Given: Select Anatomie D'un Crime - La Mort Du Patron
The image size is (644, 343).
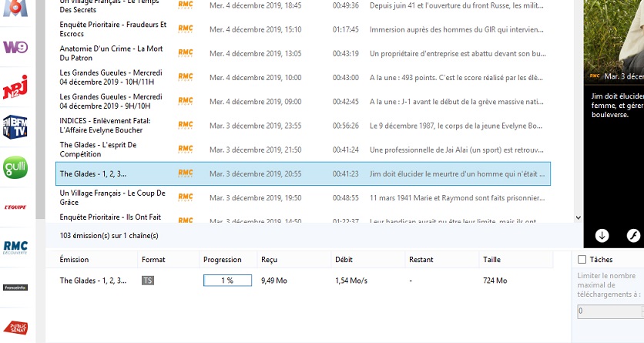Looking at the screenshot, I should (x=303, y=53).
